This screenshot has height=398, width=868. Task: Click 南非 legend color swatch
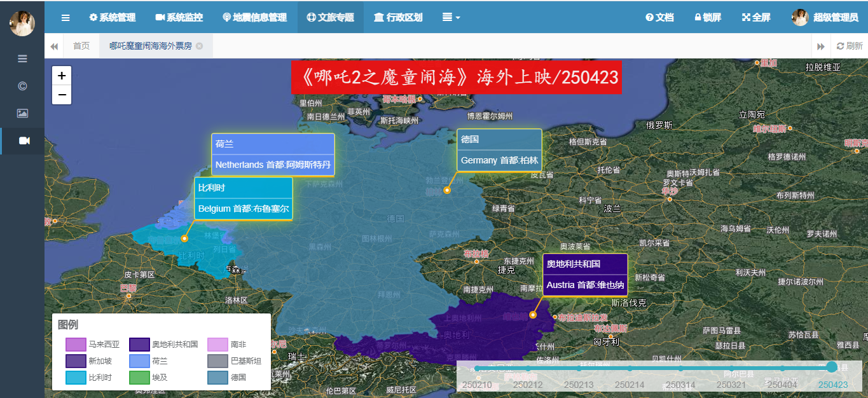pos(217,345)
